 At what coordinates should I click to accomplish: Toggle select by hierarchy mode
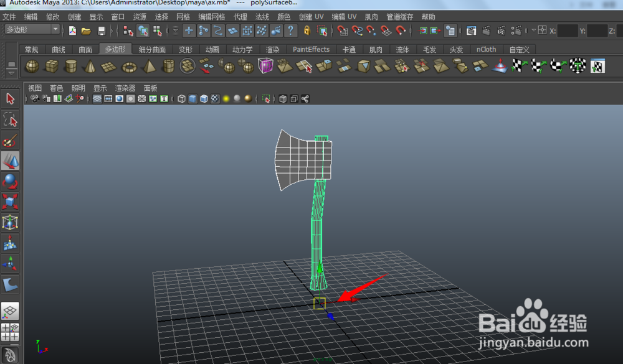(x=128, y=30)
